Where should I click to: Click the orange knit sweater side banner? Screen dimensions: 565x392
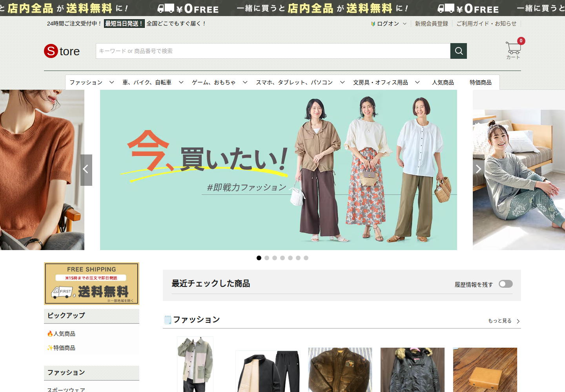pos(42,170)
